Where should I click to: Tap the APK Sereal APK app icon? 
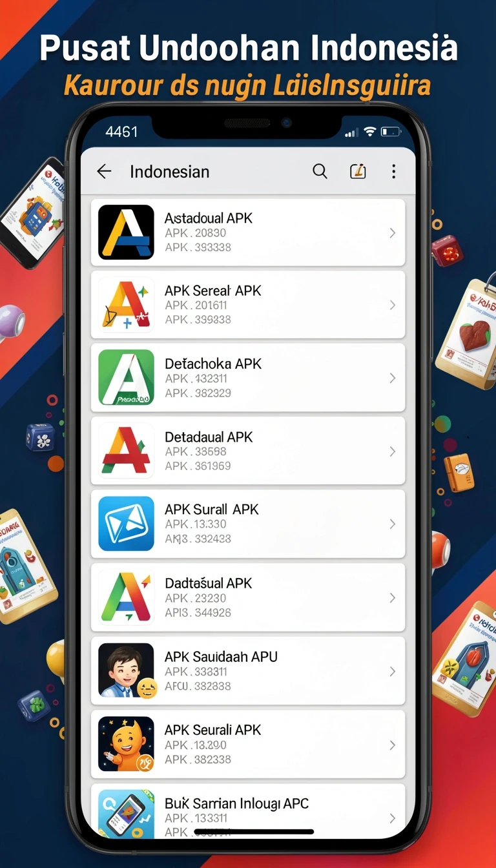click(x=126, y=305)
